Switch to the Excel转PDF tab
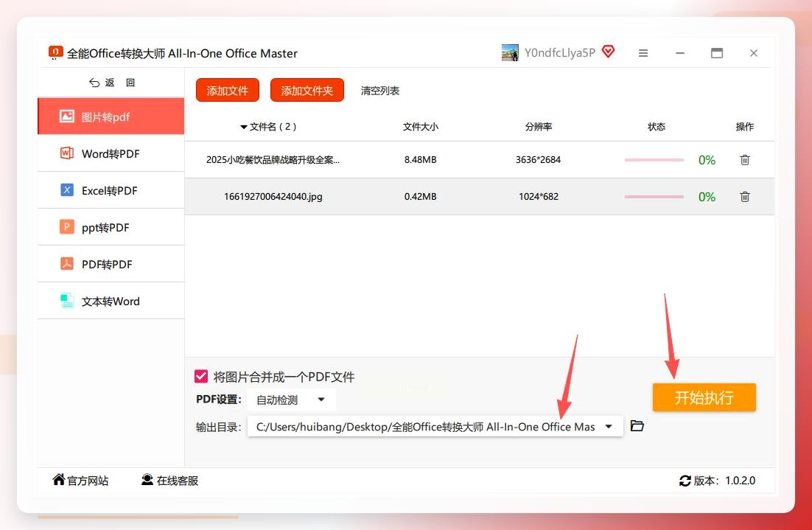The width and height of the screenshot is (812, 530). [111, 190]
